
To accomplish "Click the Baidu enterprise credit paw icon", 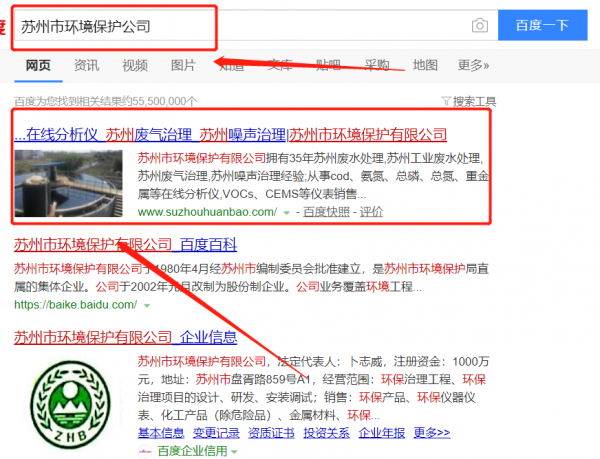I will 144,451.
